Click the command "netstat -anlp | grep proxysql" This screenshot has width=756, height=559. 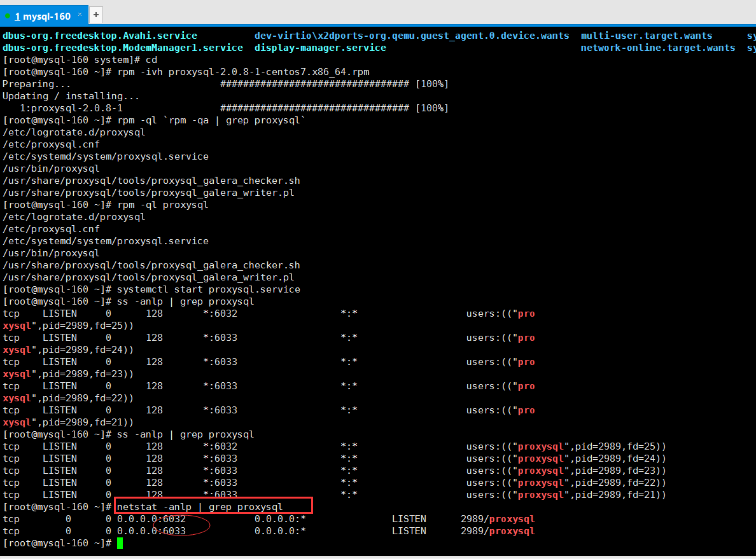point(200,507)
